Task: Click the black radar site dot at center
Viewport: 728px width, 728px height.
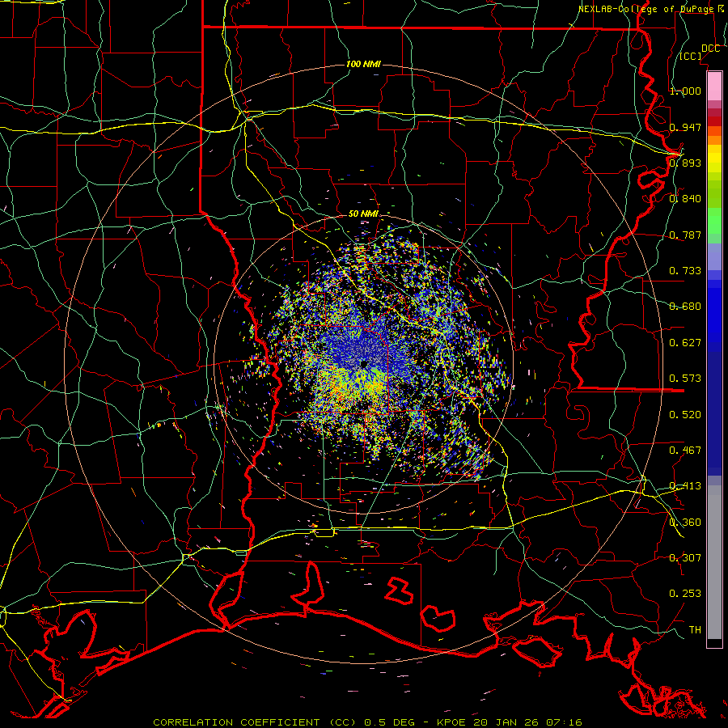Action: coord(363,364)
